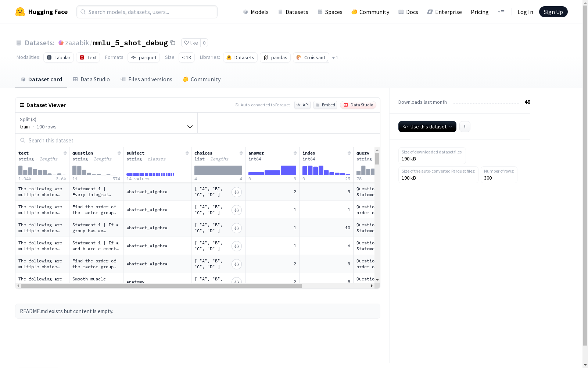Click the zaaabik user avatar
The image size is (588, 368).
tap(61, 43)
